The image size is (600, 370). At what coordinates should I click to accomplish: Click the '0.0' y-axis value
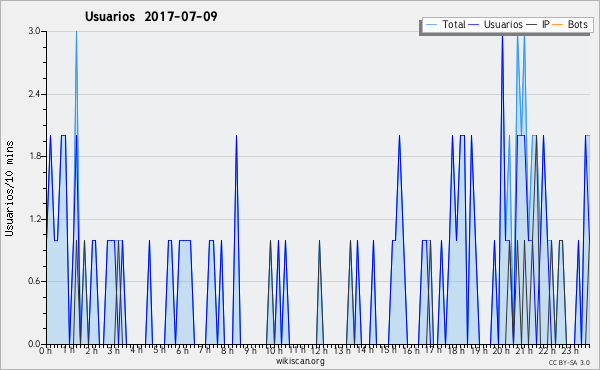point(34,344)
